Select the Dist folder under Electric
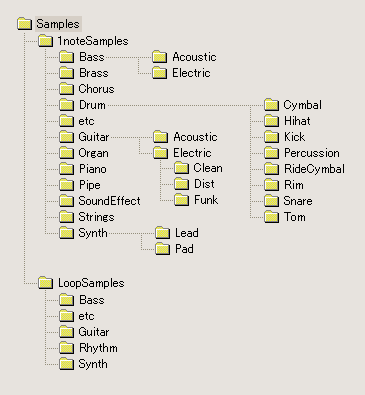365x395 pixels. [195, 184]
